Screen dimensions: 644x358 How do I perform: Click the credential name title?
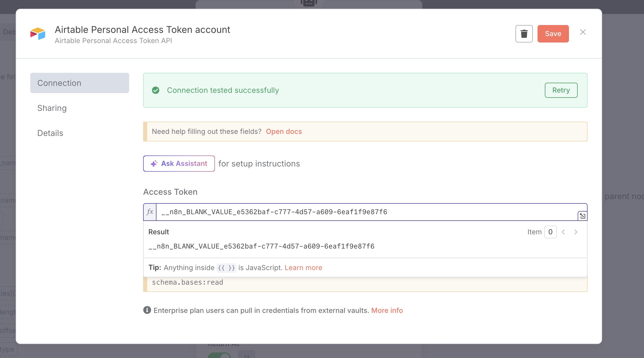tap(143, 30)
